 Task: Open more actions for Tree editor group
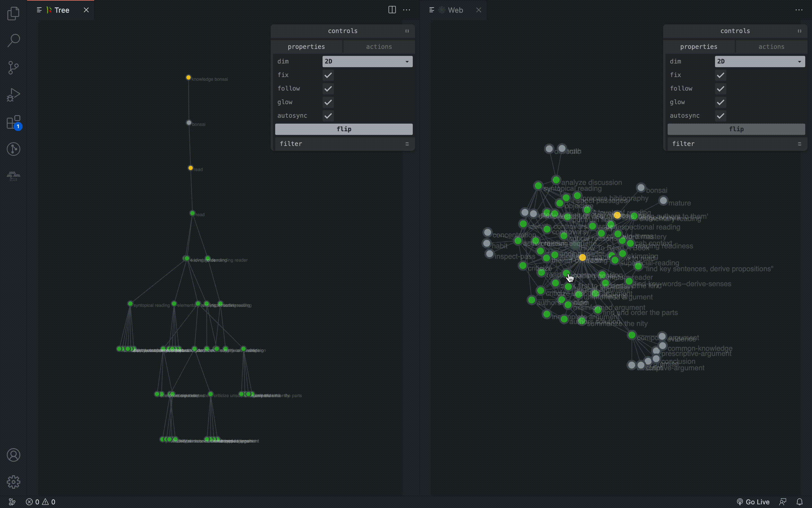[x=407, y=10]
